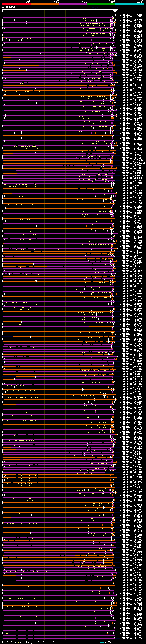Click the red 20% identity legend bar
Screen dimensions: 146x644
16,4
